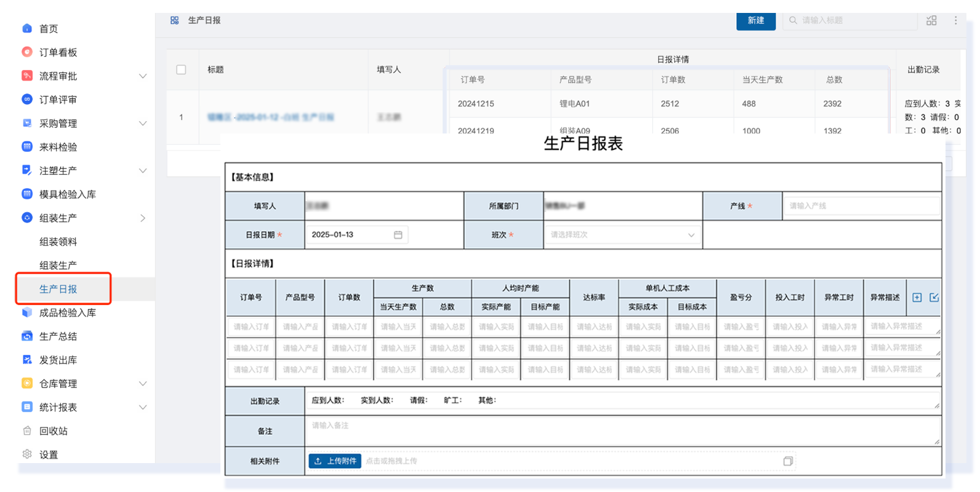Open the 首页 home icon in sidebar
Image resolution: width=980 pixels, height=492 pixels.
coord(27,28)
